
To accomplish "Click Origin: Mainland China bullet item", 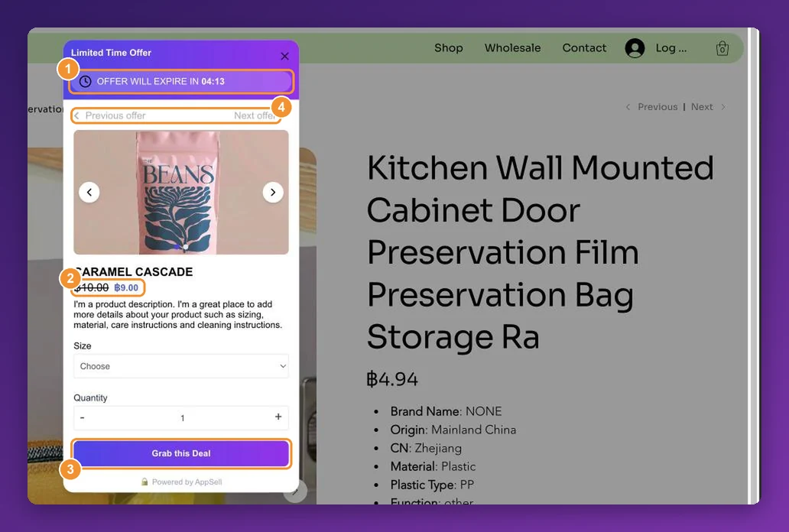I will (x=453, y=430).
